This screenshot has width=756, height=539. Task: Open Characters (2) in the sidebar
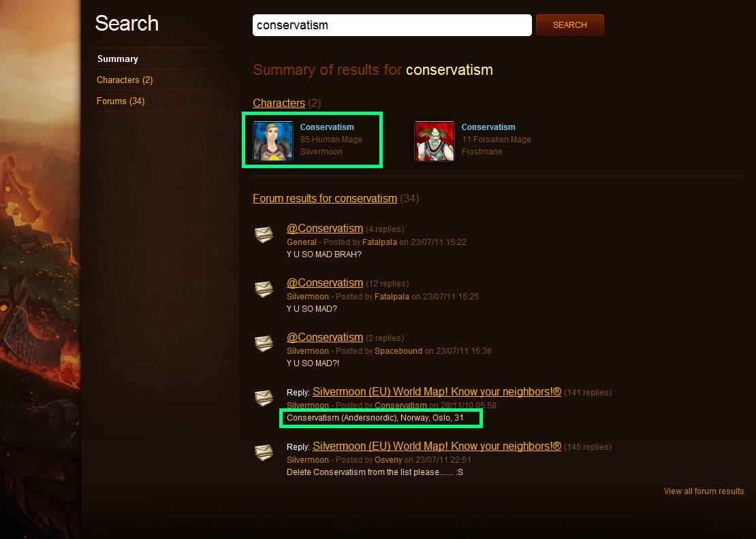click(x=125, y=80)
